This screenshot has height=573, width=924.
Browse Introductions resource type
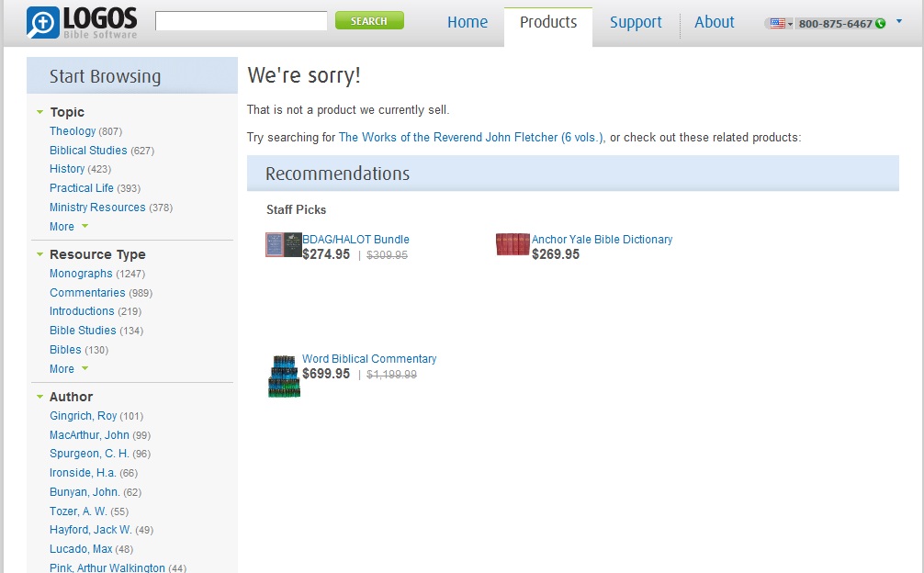(x=82, y=311)
